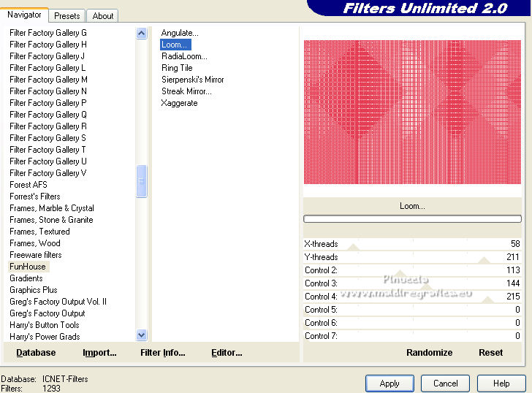Viewport: 532px width, 393px height.
Task: Choose the Loom... filter
Action: click(x=175, y=45)
